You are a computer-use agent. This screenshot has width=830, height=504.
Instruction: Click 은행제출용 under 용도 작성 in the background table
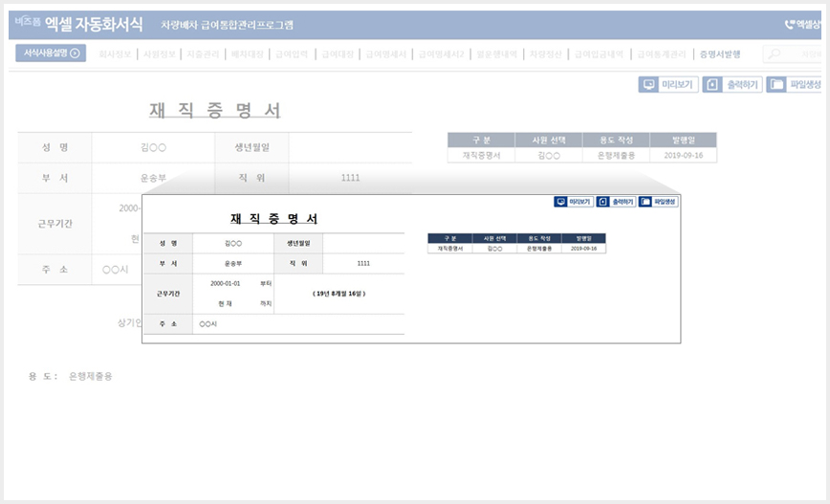point(616,155)
